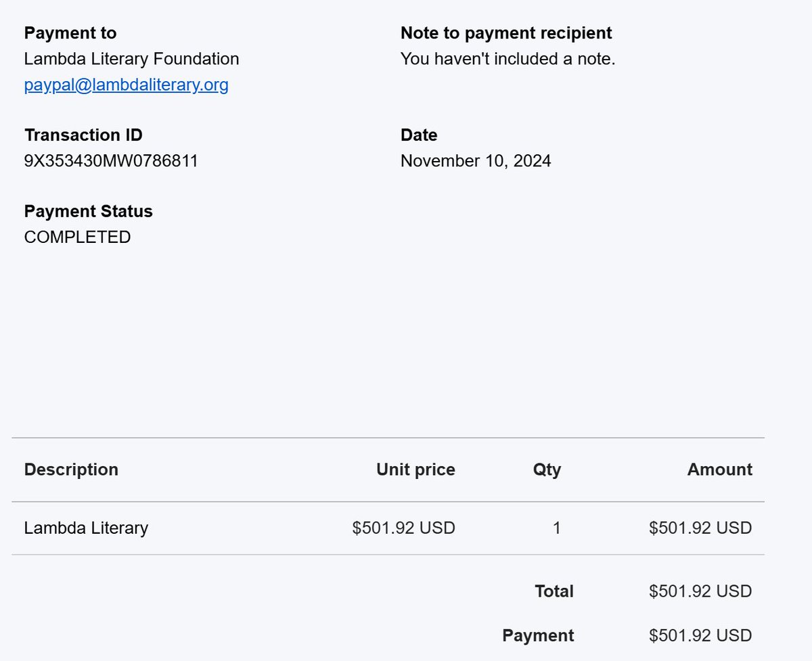Open the paypal@lambdaliterary.org email link
The height and width of the screenshot is (661, 812).
(x=127, y=85)
